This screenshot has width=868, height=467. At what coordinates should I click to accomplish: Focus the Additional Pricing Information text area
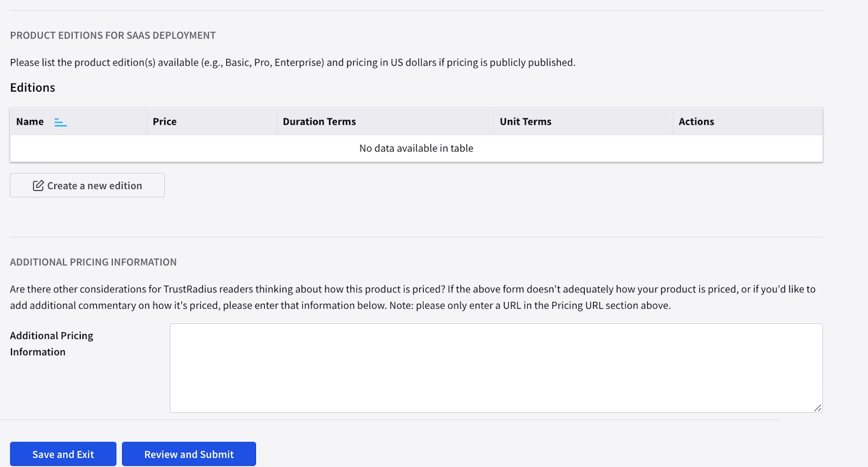pyautogui.click(x=496, y=368)
